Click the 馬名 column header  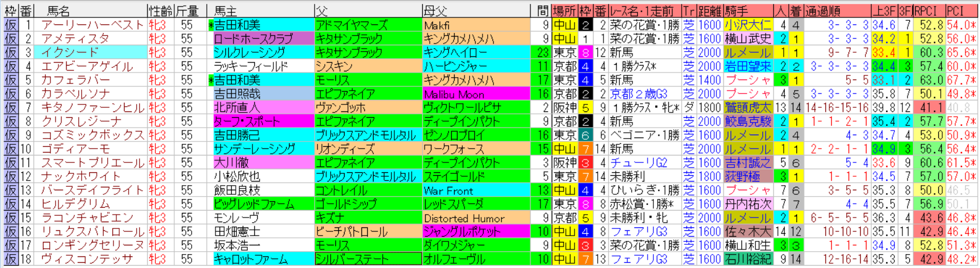(x=58, y=11)
